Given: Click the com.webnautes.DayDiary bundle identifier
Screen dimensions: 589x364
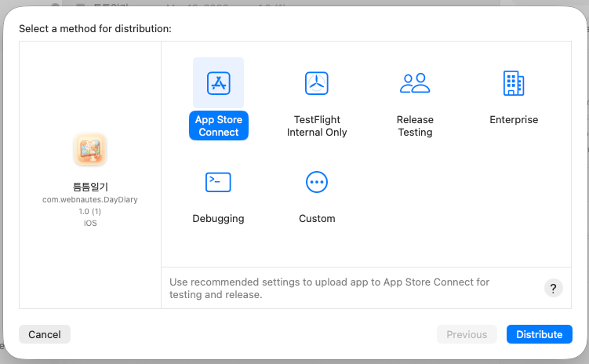Looking at the screenshot, I should coord(90,200).
